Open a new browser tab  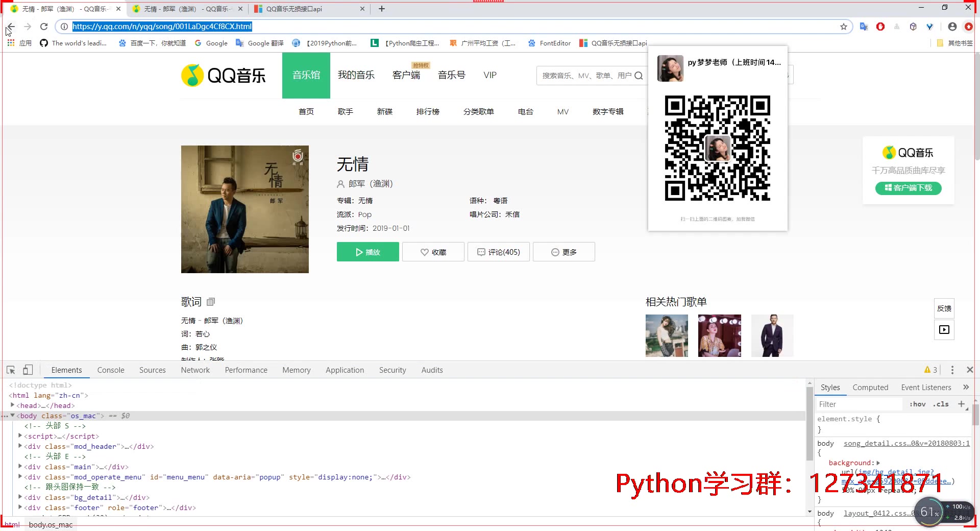382,9
